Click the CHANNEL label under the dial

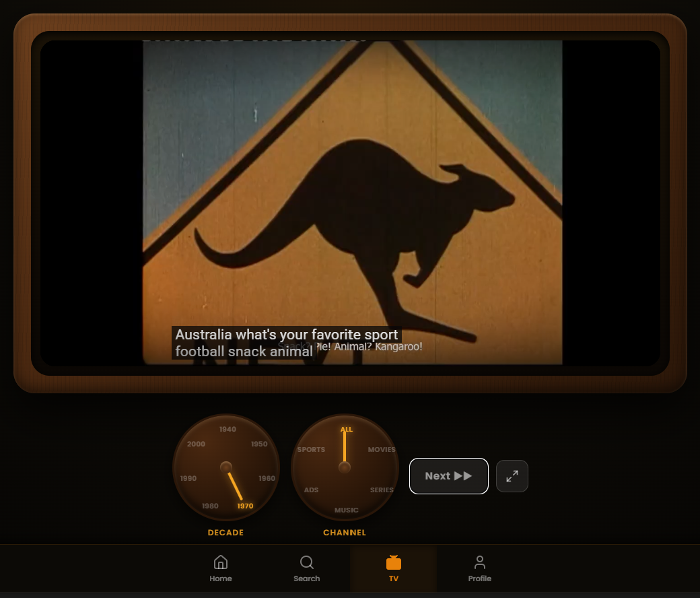(345, 533)
